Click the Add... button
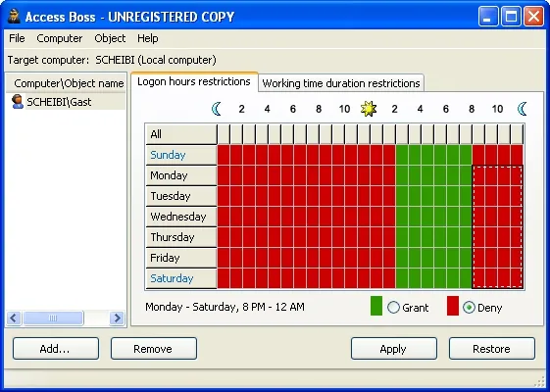 (x=56, y=349)
